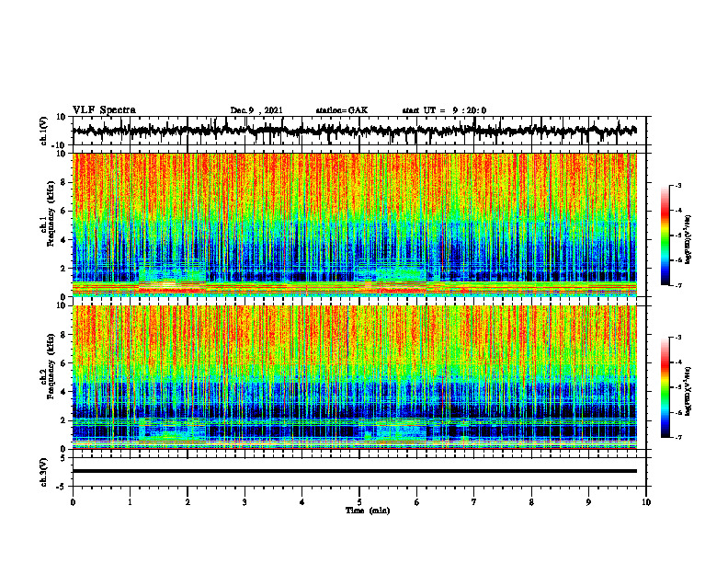Click the ch.2 PSD color scale bar
The image size is (728, 563).
[665, 387]
